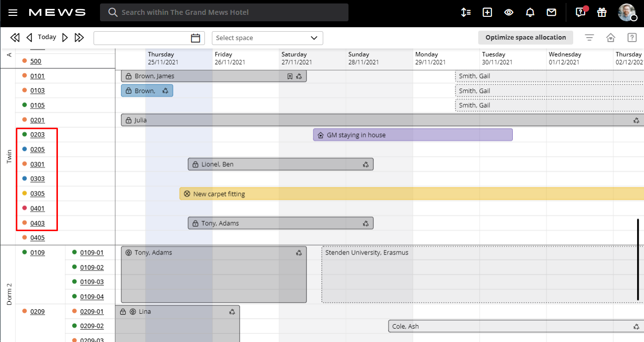Screen dimensions: 644x342
Task: Collapse the row group using the A chevron
Action: [8, 54]
